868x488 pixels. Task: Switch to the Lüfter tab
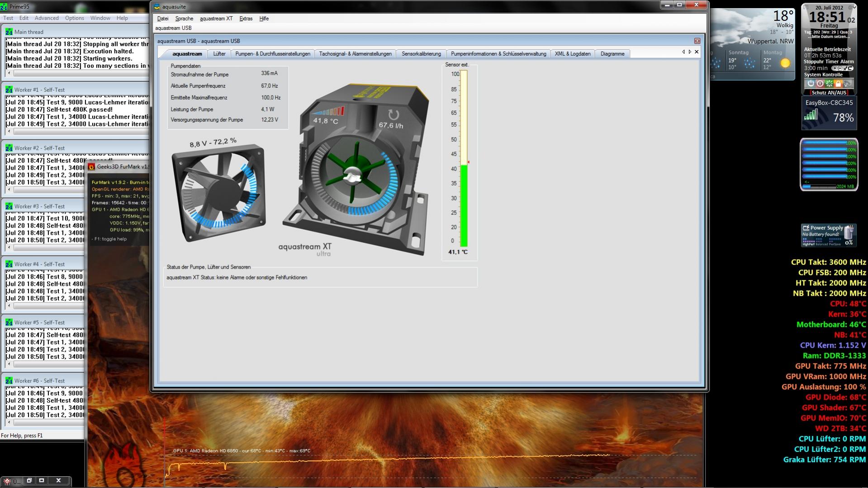[x=219, y=54]
